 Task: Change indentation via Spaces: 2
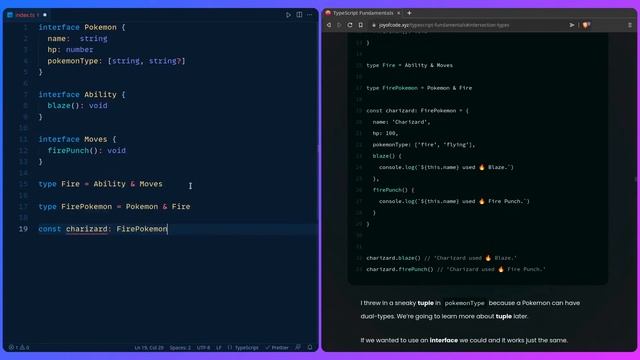(180, 348)
